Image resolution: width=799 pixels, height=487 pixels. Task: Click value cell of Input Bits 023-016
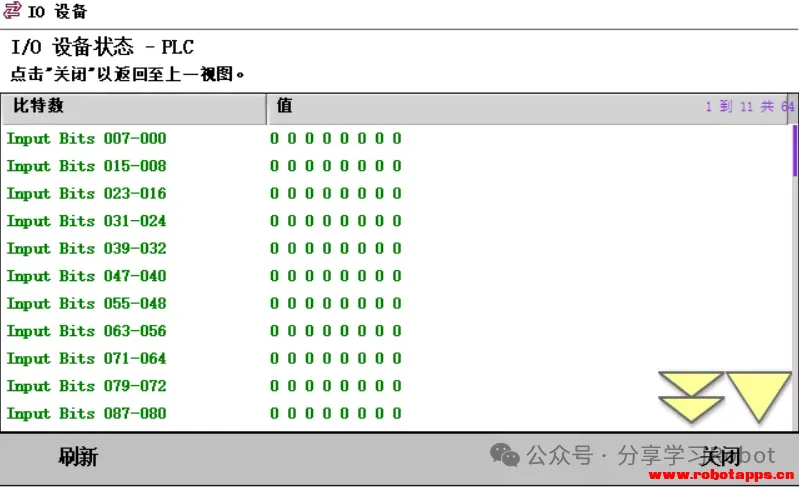pos(336,193)
